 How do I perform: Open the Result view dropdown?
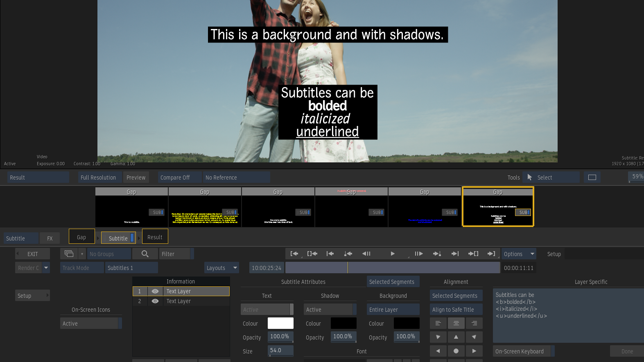[x=38, y=177]
